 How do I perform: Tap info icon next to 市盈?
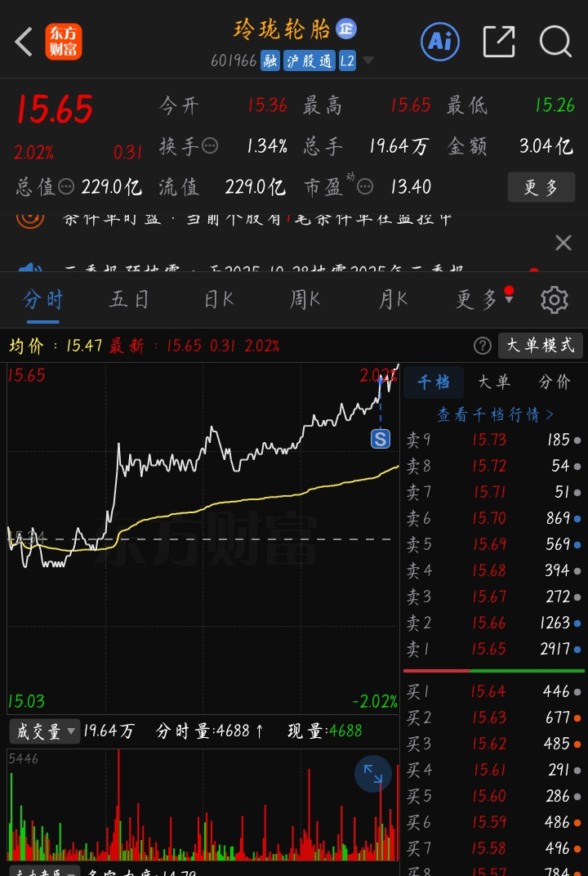(365, 186)
